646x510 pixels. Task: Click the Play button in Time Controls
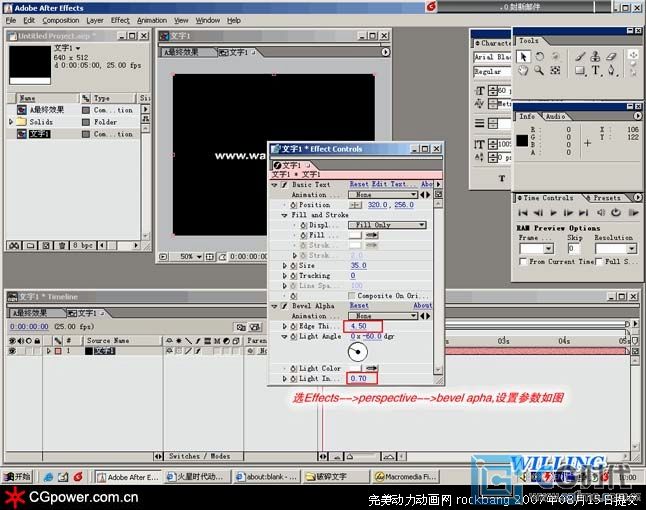pos(553,213)
